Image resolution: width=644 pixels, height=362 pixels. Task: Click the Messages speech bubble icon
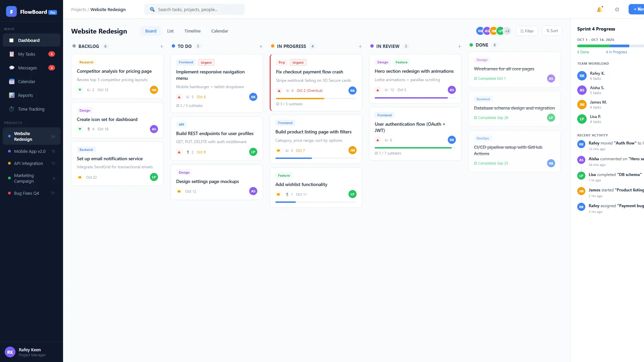pos(12,68)
